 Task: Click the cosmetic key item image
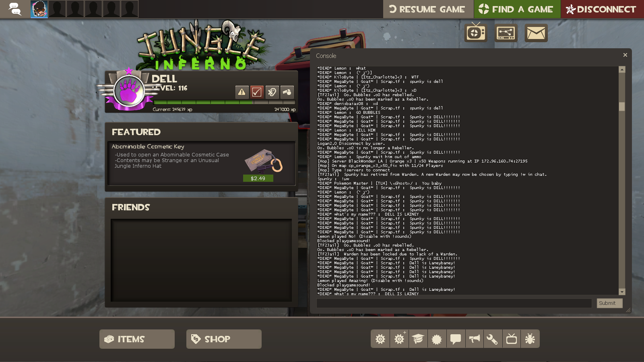point(264,161)
